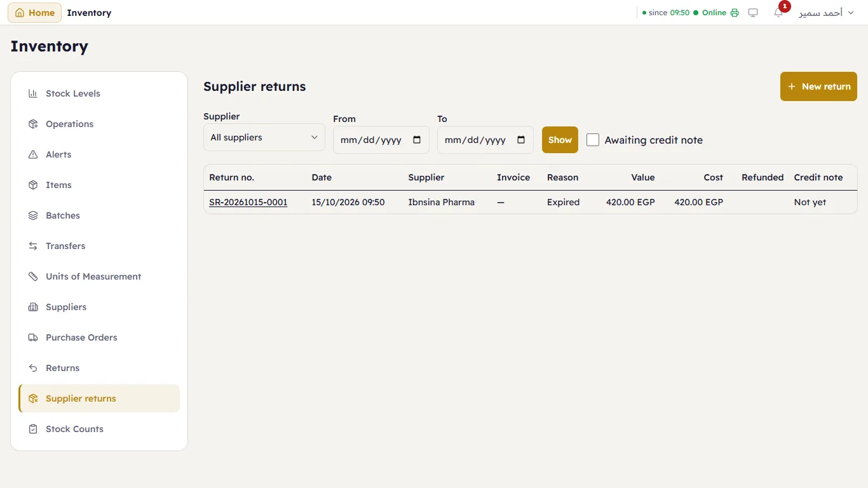This screenshot has width=868, height=488.
Task: Open return SR-20261015-0001 link
Action: point(248,202)
